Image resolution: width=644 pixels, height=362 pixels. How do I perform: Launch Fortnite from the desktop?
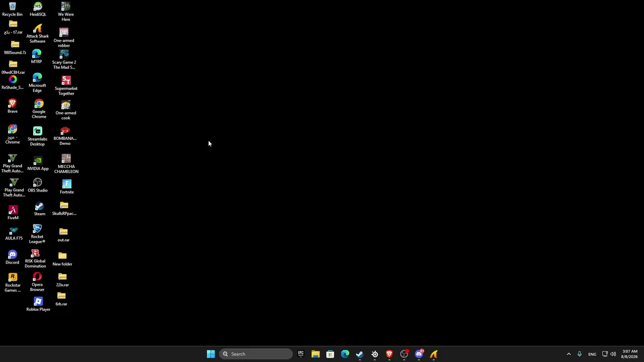point(66,187)
